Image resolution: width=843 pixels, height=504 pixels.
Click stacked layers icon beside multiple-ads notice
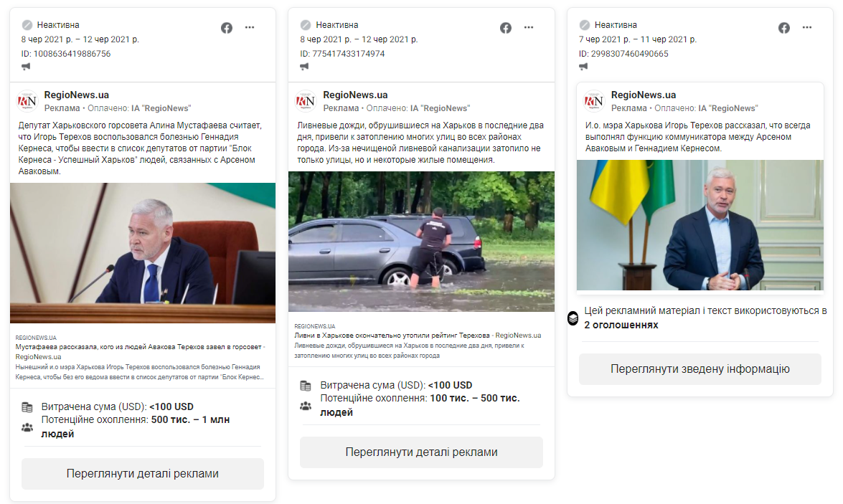[573, 318]
